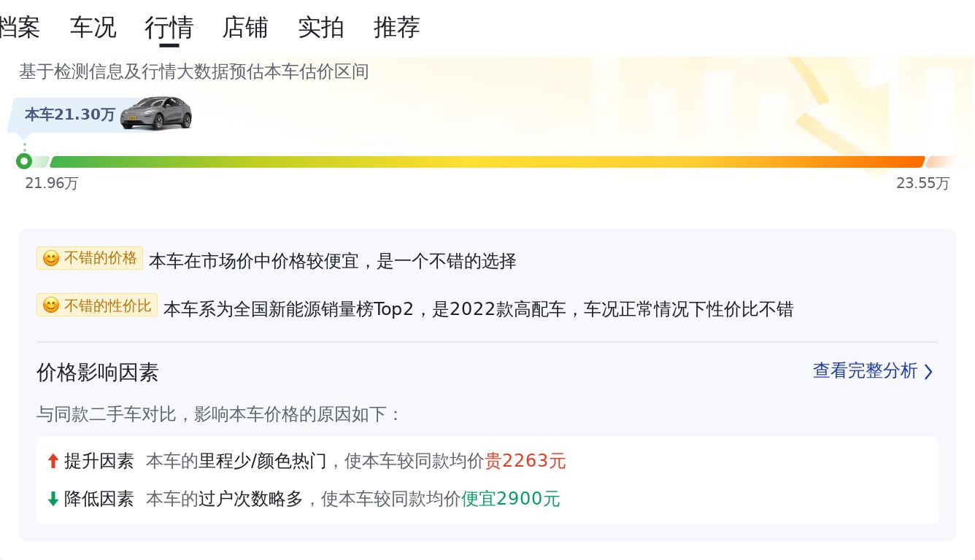Open the 推荐 tab
This screenshot has height=560, width=975.
(397, 28)
